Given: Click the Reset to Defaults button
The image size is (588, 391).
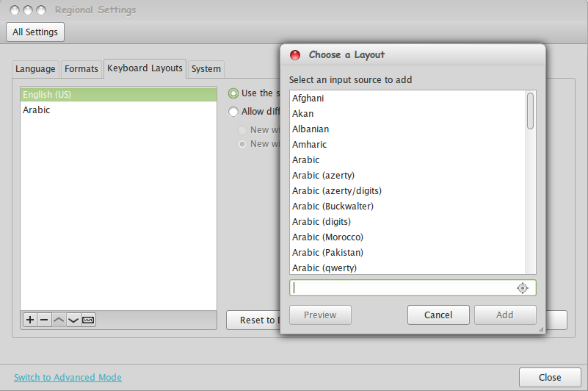Looking at the screenshot, I should click(x=253, y=320).
